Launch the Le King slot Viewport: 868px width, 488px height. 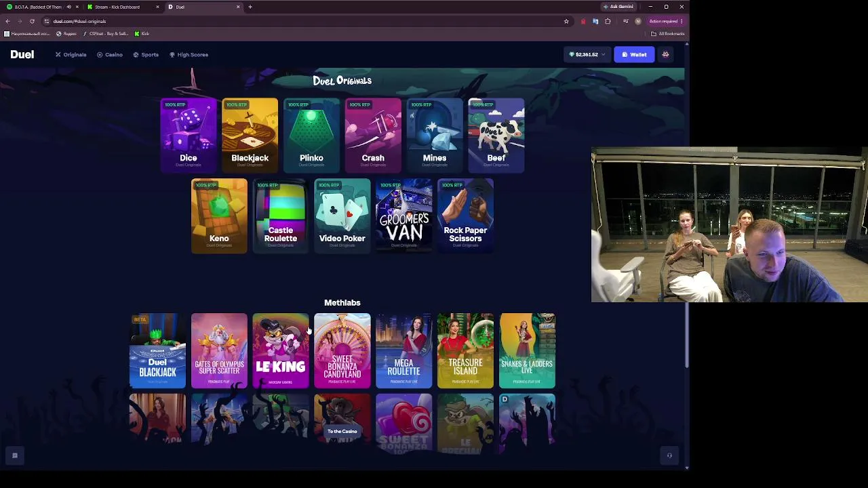click(x=281, y=350)
